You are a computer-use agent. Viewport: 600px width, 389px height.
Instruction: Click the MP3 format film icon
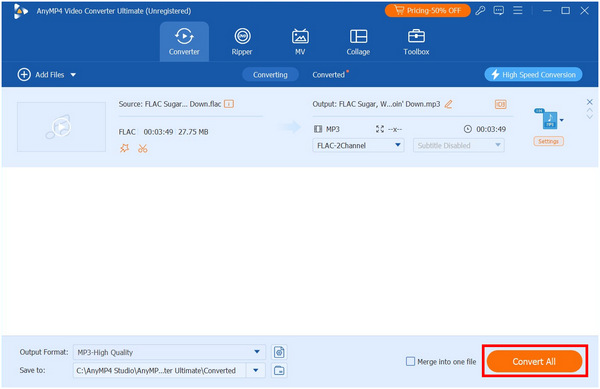coord(318,129)
